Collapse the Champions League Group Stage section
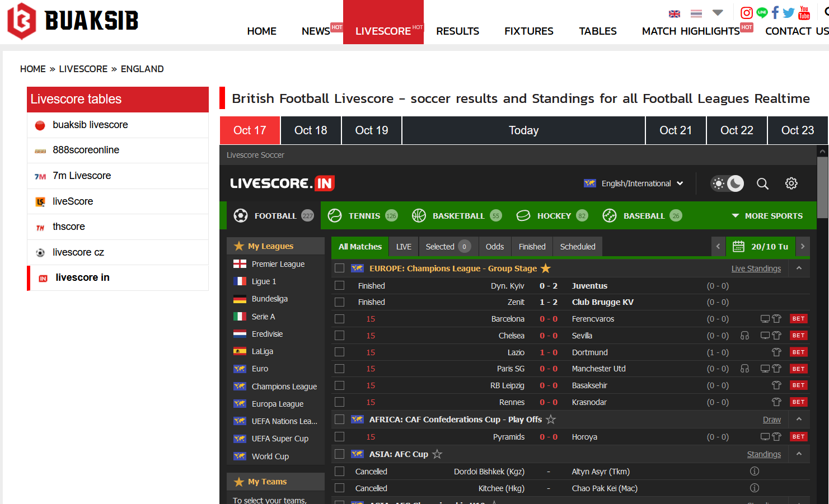Viewport: 829px width, 504px height. tap(799, 268)
